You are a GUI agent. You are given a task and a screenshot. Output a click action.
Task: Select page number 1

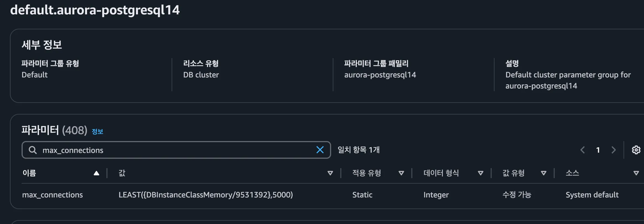coord(598,150)
